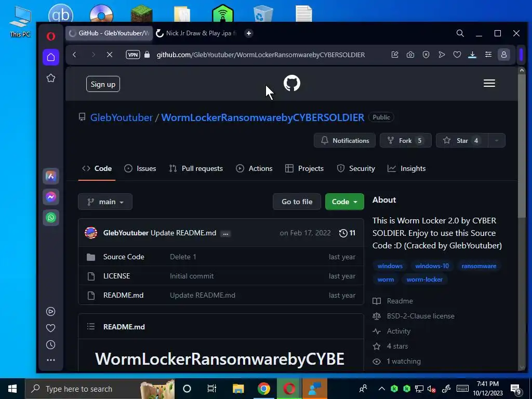This screenshot has width=532, height=399.
Task: Click the send/flow arrow icon in address bar
Action: click(442, 55)
